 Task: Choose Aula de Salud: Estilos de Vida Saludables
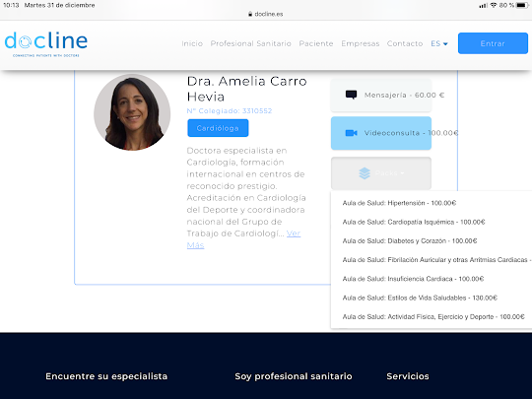[420, 298]
